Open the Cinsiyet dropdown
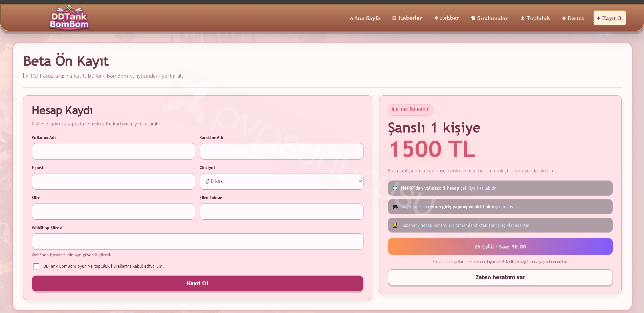This screenshot has width=644, height=313. 282,182
